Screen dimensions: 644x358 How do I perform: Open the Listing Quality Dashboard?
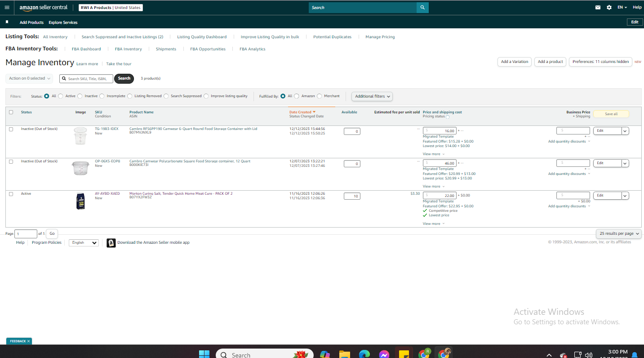coord(202,37)
